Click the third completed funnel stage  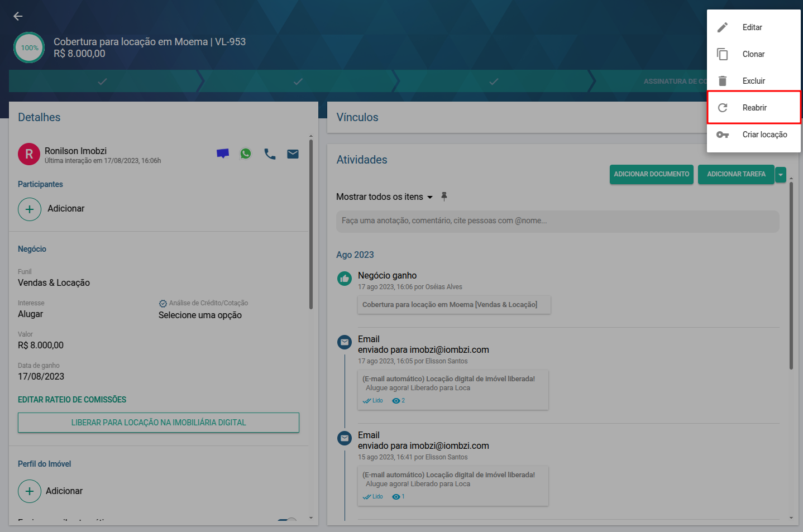(x=494, y=82)
